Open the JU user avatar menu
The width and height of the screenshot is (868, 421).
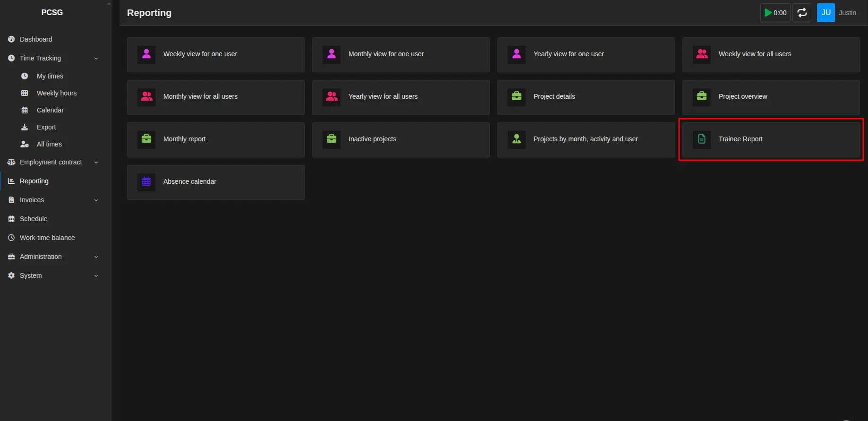(x=825, y=13)
